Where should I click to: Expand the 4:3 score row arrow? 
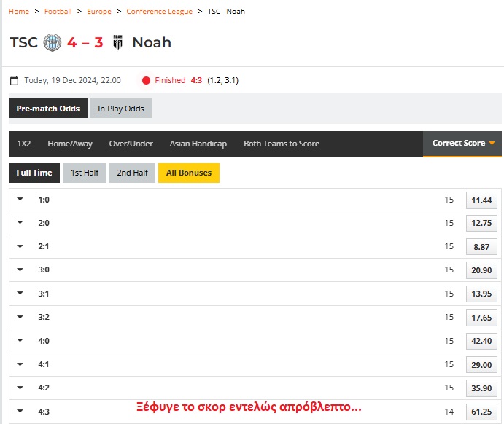click(x=20, y=411)
